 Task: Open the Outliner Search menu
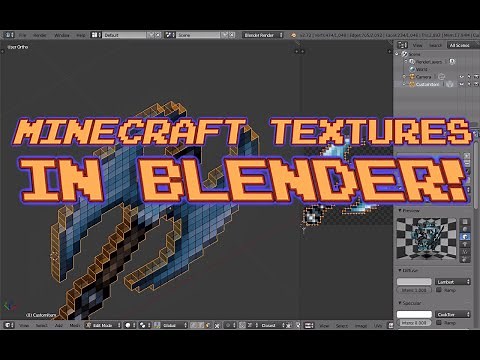(x=435, y=45)
